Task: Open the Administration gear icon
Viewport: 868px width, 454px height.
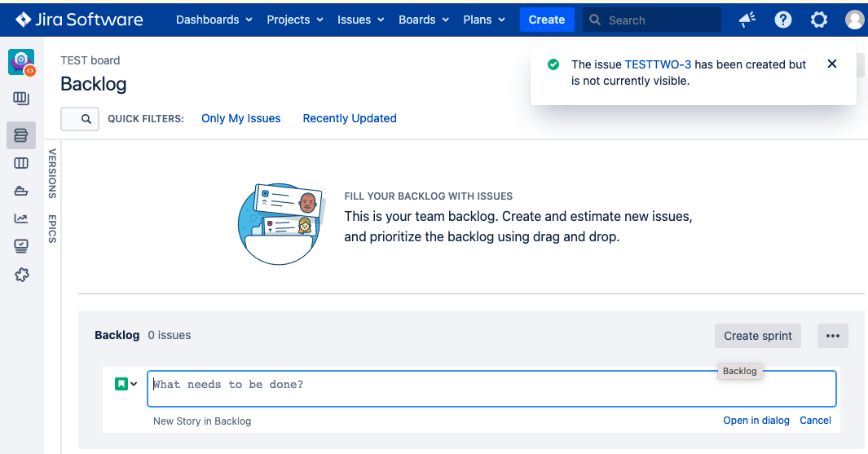Action: pos(819,20)
